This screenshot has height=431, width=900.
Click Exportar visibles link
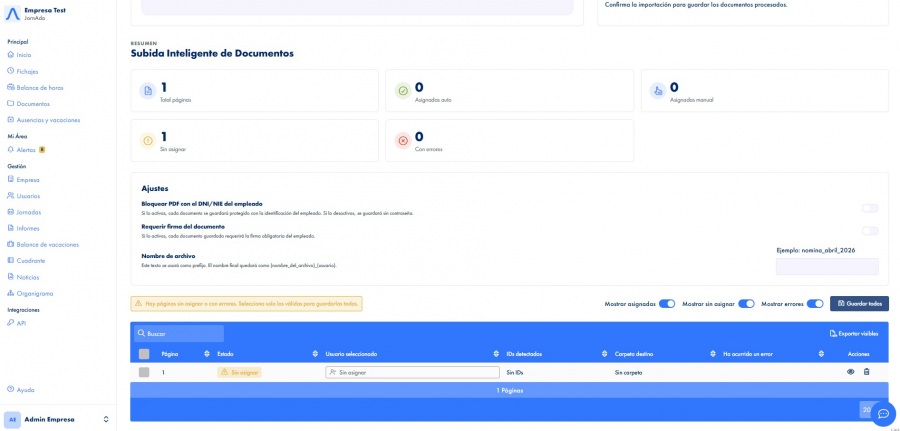click(854, 333)
